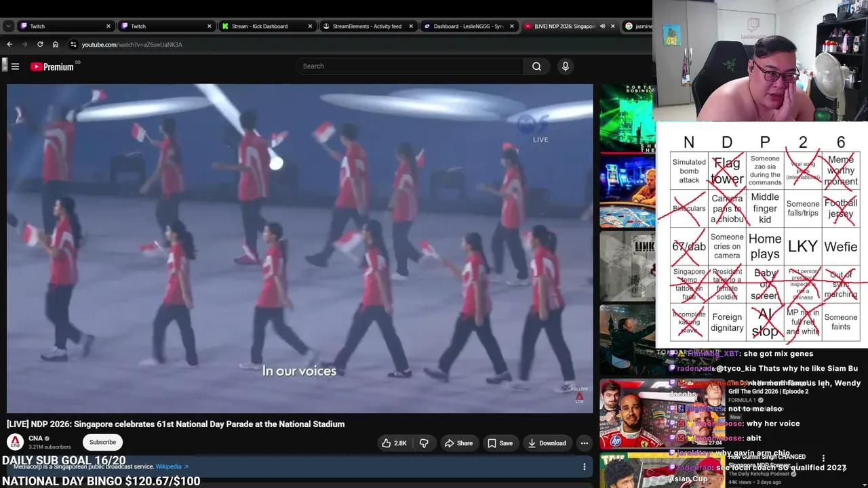Reload the YouTube page
Image resolution: width=868 pixels, height=488 pixels.
coord(40,45)
